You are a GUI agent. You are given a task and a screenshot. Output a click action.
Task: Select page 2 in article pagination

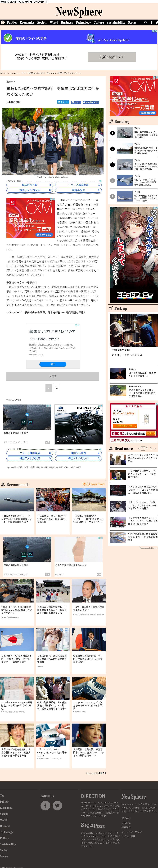[x=57, y=388]
